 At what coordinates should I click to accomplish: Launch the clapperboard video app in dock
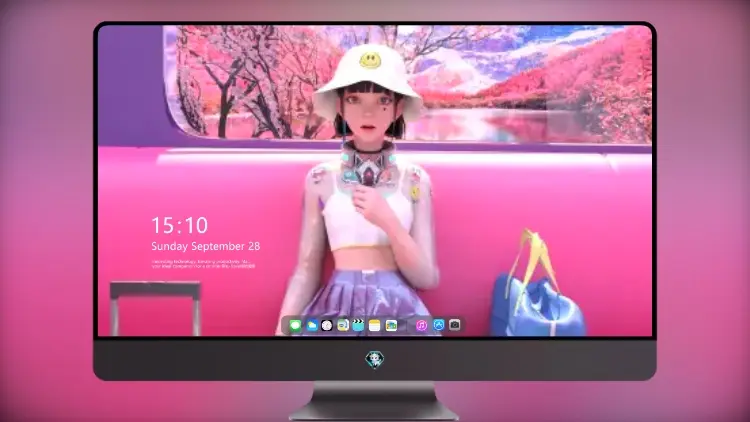click(x=358, y=325)
